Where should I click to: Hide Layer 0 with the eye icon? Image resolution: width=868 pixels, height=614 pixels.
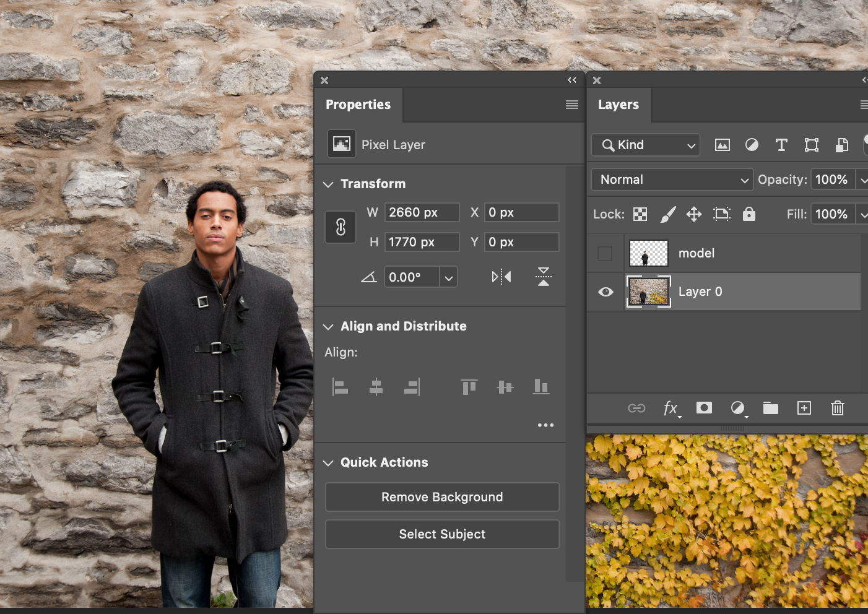coord(605,292)
